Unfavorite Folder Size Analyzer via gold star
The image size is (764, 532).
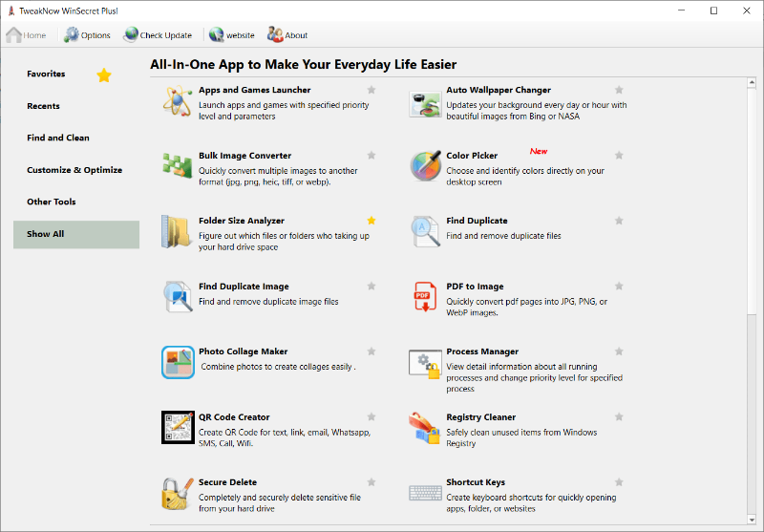click(371, 221)
